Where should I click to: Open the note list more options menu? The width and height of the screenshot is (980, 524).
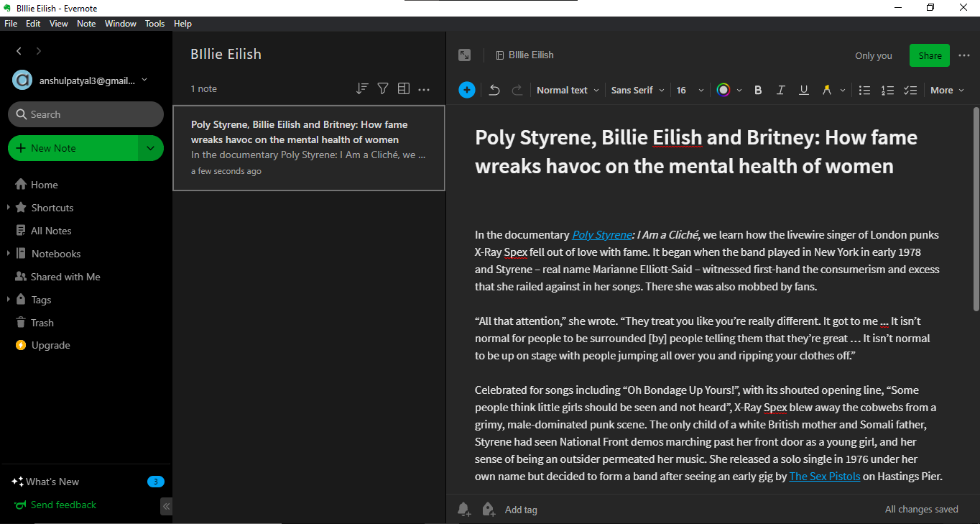coord(424,89)
